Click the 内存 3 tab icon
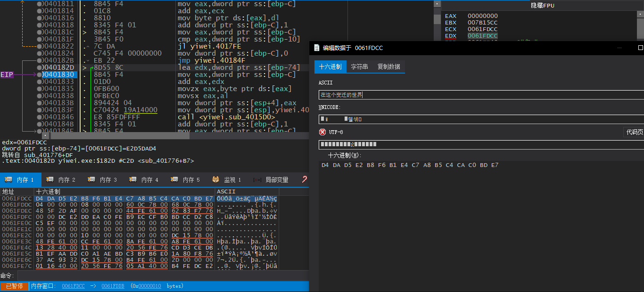The image size is (644, 292). tap(91, 180)
